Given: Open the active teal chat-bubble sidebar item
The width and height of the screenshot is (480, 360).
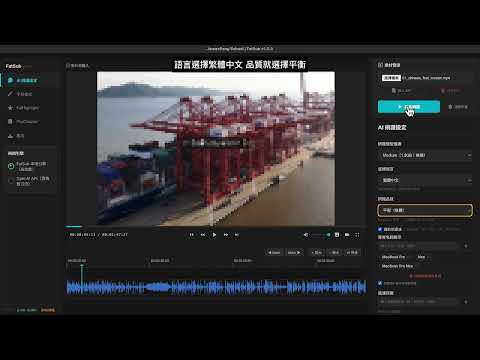Looking at the screenshot, I should (29, 80).
